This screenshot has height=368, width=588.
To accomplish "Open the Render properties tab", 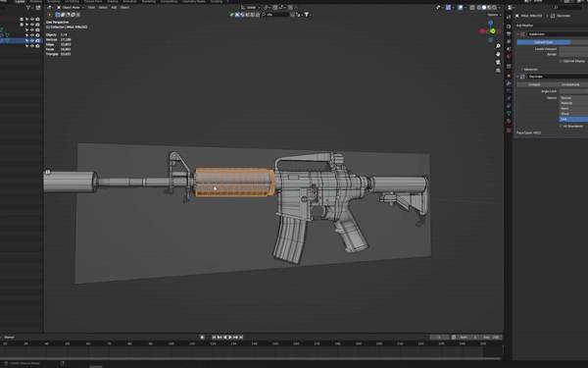I will [x=509, y=26].
